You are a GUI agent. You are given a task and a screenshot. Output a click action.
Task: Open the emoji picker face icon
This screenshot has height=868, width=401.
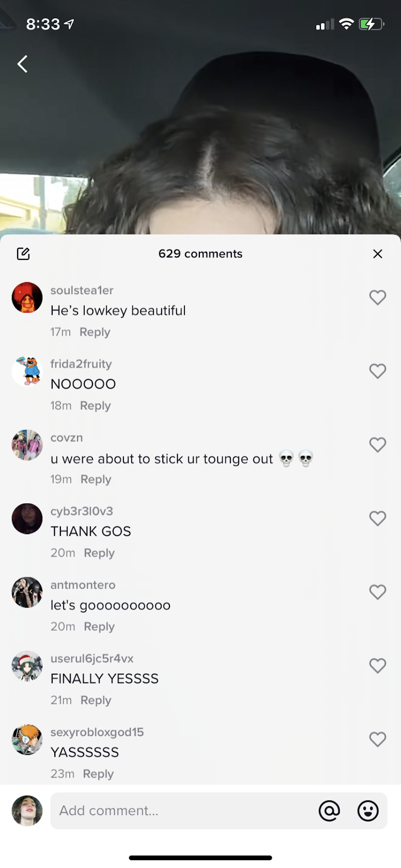[x=368, y=811]
